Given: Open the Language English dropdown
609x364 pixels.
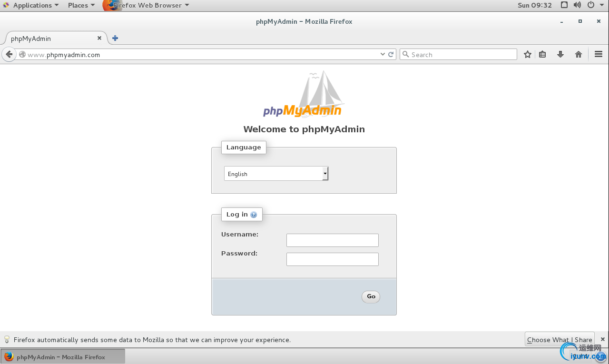Looking at the screenshot, I should [276, 174].
